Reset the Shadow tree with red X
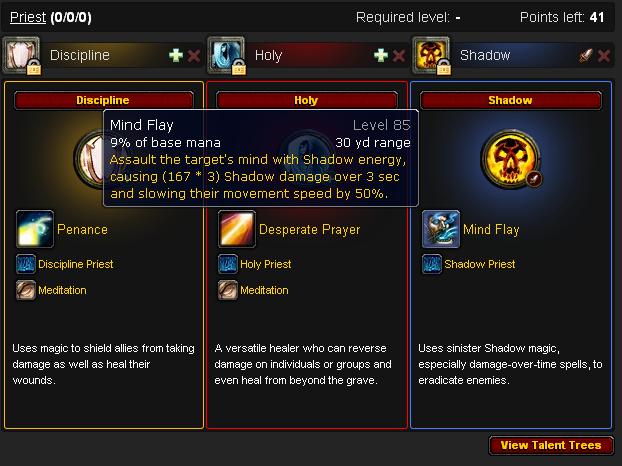The image size is (622, 466). coord(604,56)
